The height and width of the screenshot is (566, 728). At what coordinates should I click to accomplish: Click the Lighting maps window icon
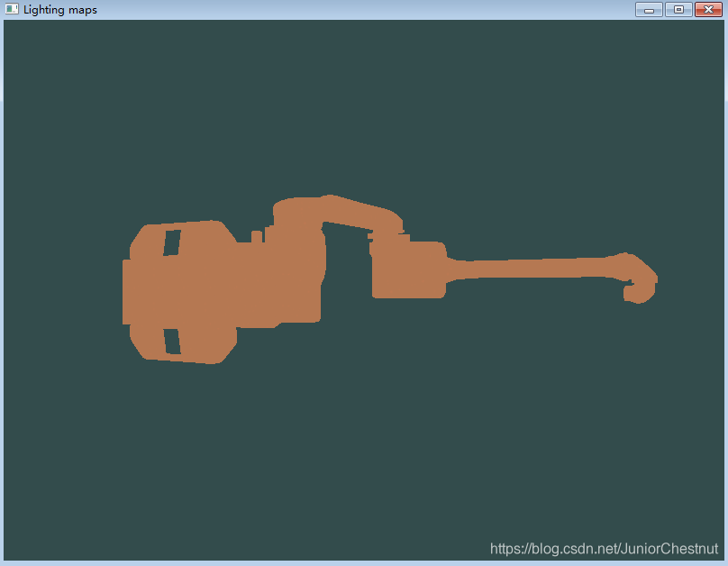12,9
